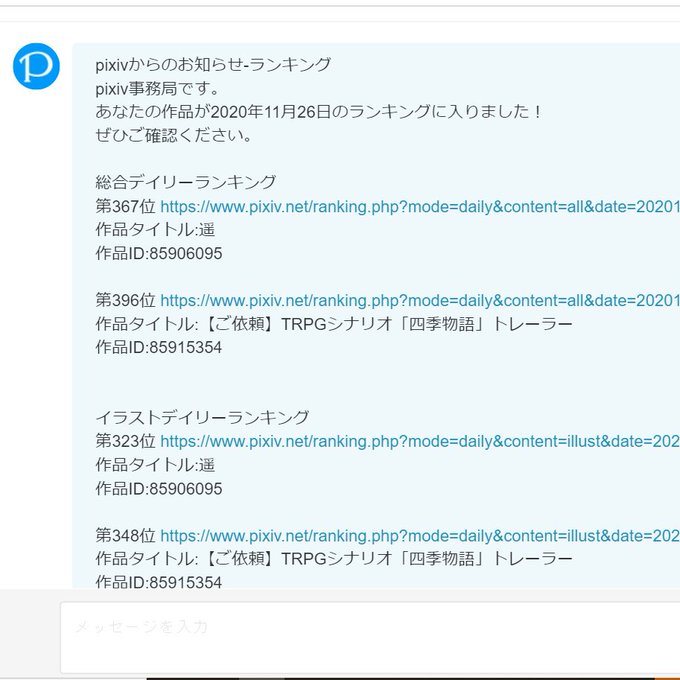The width and height of the screenshot is (680, 680).
Task: Click the 2020年11月26日 ranking announcement line
Action: [319, 112]
